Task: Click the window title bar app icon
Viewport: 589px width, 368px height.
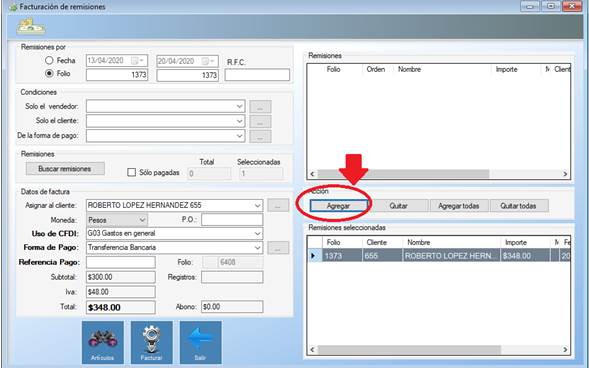Action: click(x=13, y=7)
